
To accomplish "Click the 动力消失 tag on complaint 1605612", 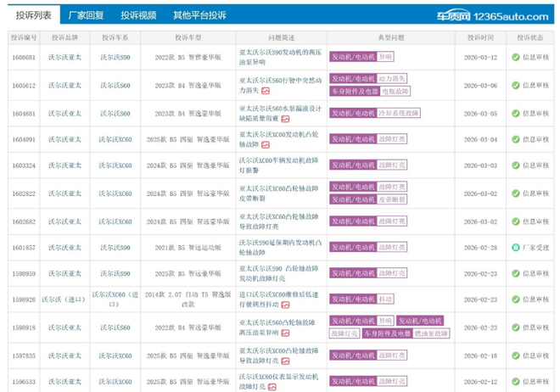I will click(x=391, y=79).
